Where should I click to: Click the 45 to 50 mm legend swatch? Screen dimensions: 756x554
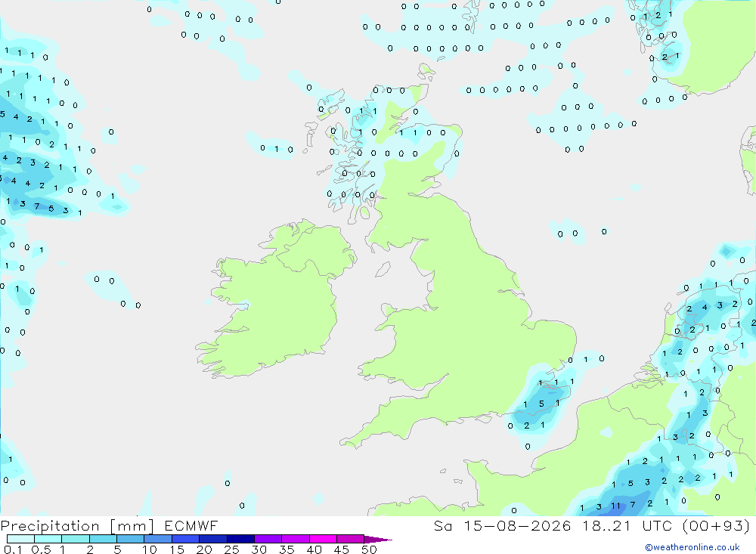(x=351, y=539)
